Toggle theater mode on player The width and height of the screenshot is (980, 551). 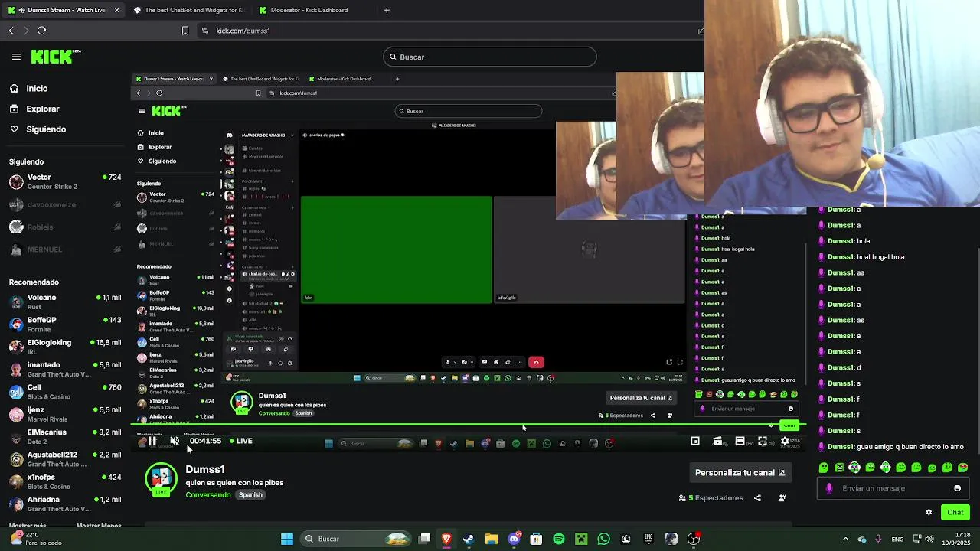[740, 441]
